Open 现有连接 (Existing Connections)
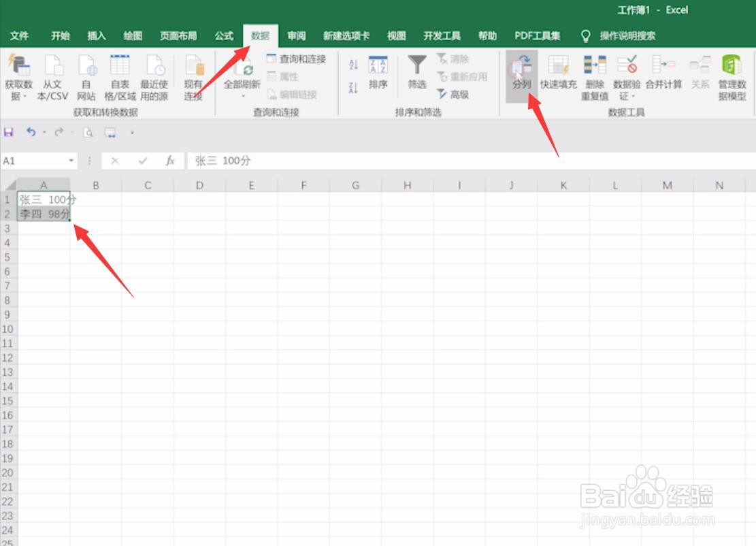Viewport: 756px width, 546px height. point(194,77)
